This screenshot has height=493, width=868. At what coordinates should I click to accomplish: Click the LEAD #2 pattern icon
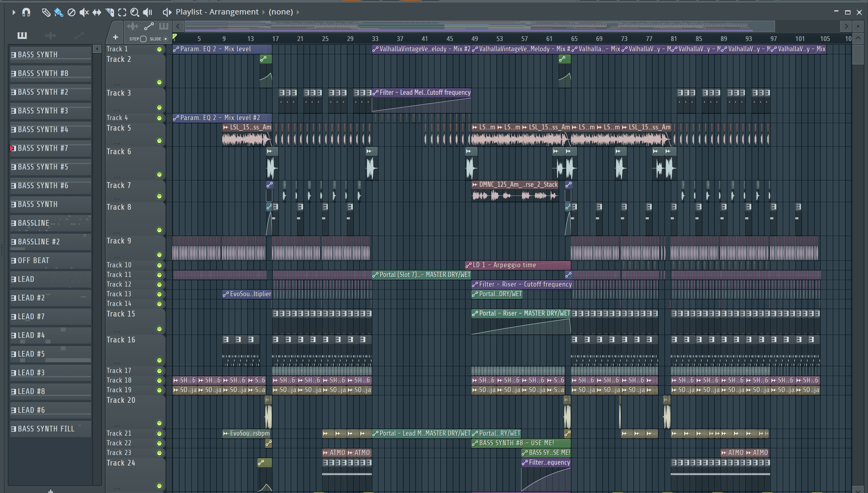click(14, 298)
